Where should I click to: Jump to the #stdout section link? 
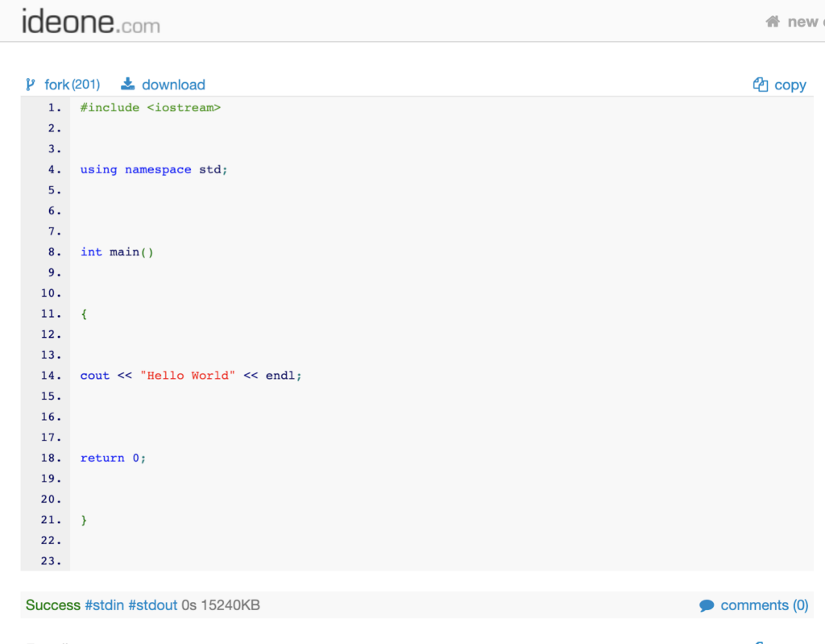(x=152, y=605)
